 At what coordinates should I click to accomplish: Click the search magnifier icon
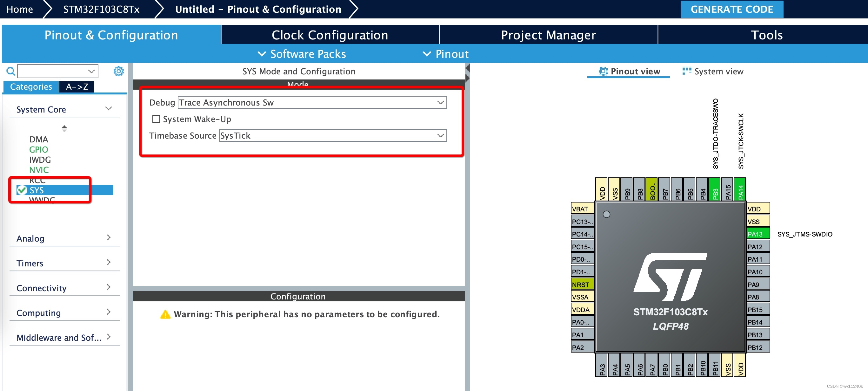coord(10,71)
